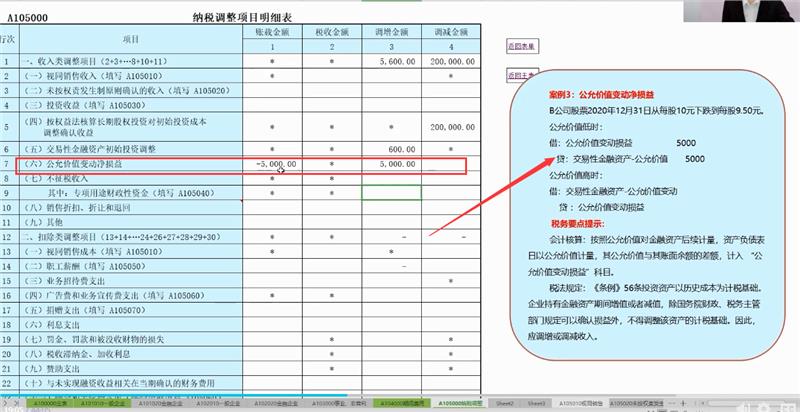Click the 返回表单 button

coord(520,46)
